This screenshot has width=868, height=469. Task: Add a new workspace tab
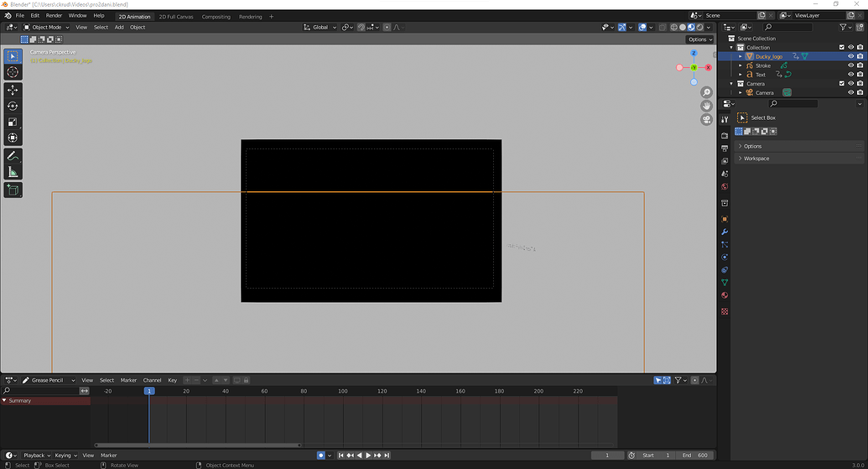271,17
